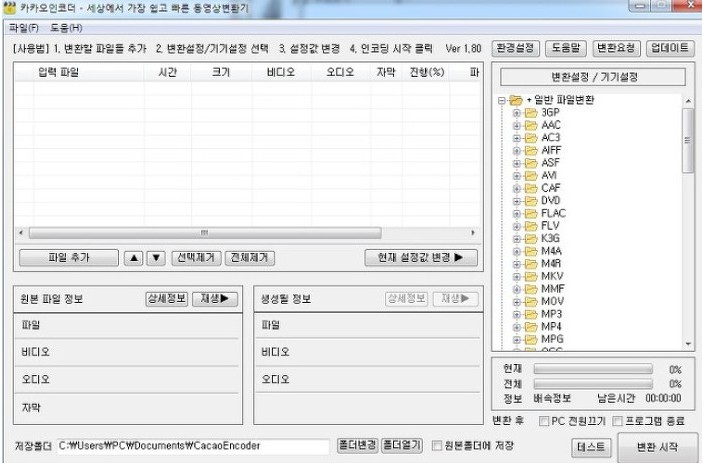Screen dimensions: 703x464
Task: Click the M4A folder icon
Action: (x=531, y=251)
